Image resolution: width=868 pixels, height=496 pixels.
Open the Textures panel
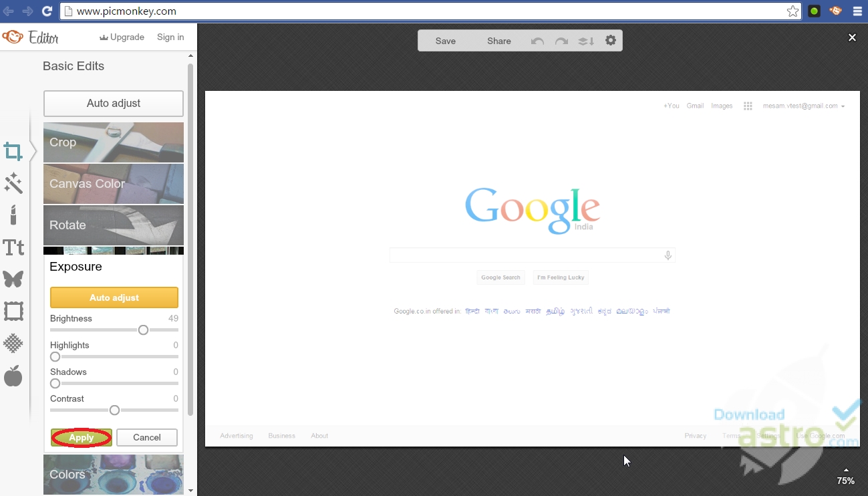coord(13,343)
